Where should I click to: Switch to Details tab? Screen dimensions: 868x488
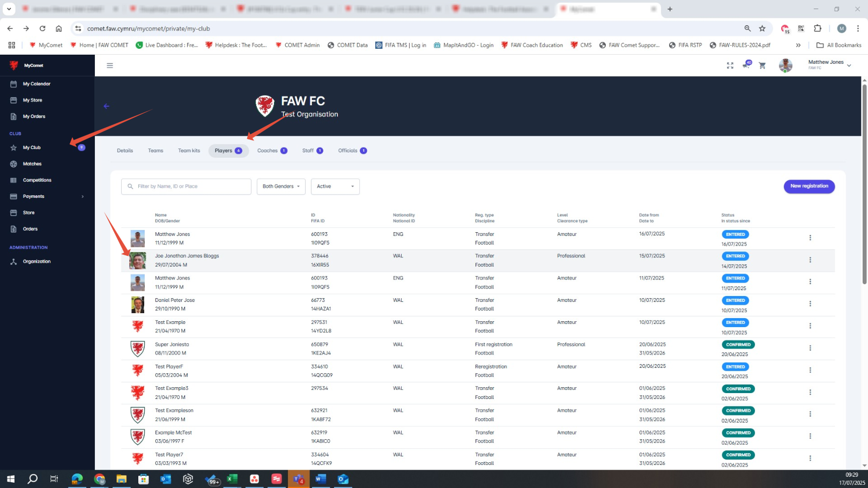click(125, 151)
